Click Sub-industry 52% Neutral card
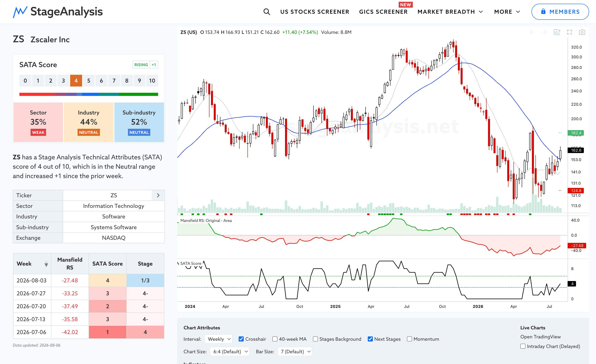This screenshot has width=596, height=364. pos(139,122)
